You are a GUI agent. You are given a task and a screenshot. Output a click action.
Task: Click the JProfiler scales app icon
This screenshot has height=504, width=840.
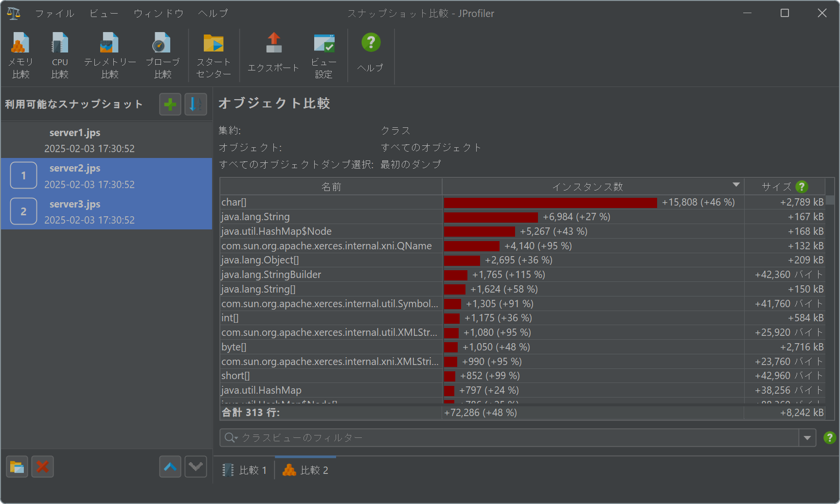[x=14, y=13]
